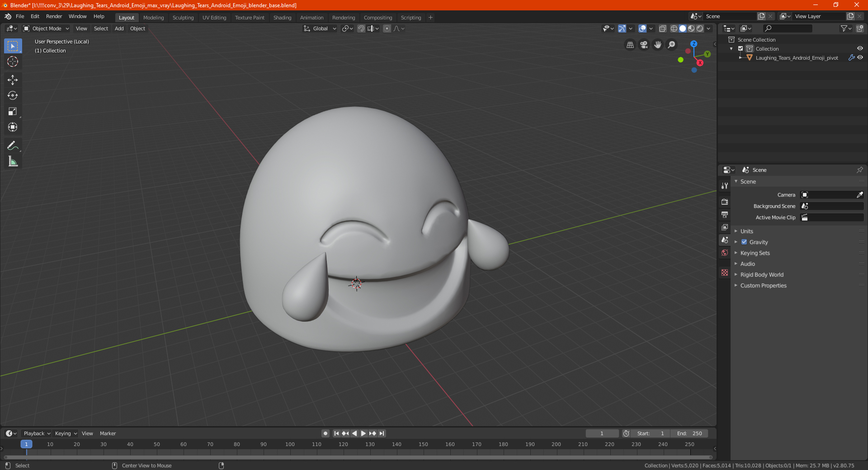Switch to the Shading workspace tab
Image resolution: width=868 pixels, height=470 pixels.
(282, 18)
